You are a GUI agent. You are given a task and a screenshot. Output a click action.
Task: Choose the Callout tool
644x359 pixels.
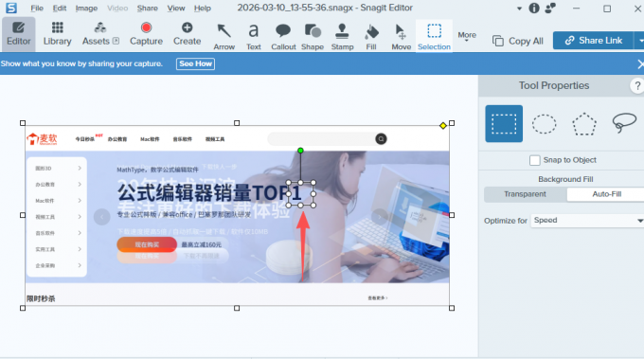coord(283,36)
